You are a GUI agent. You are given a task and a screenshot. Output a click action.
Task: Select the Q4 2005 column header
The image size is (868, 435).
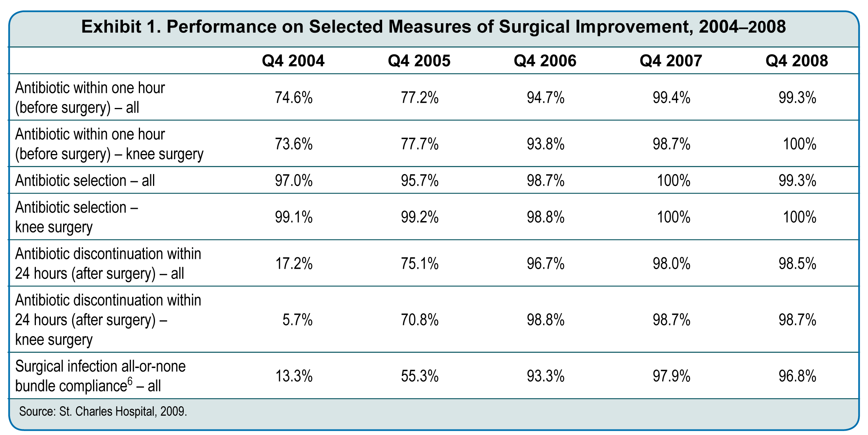[x=419, y=61]
